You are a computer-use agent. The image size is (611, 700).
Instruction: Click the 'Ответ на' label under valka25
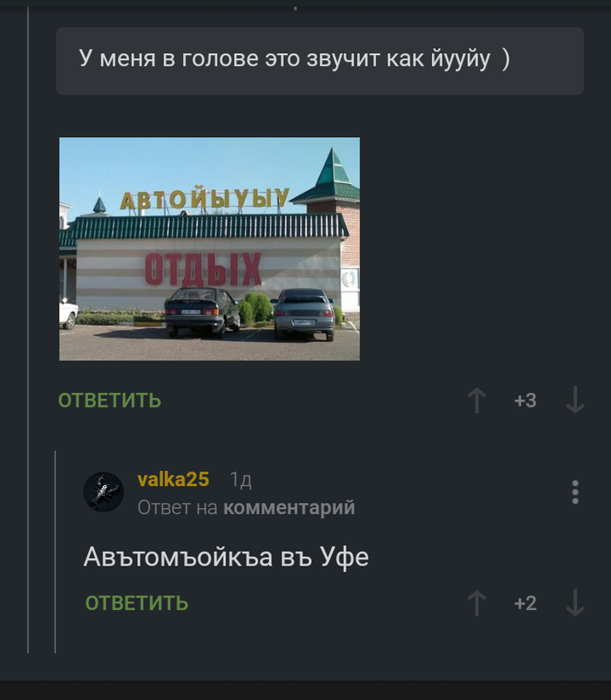tap(178, 508)
